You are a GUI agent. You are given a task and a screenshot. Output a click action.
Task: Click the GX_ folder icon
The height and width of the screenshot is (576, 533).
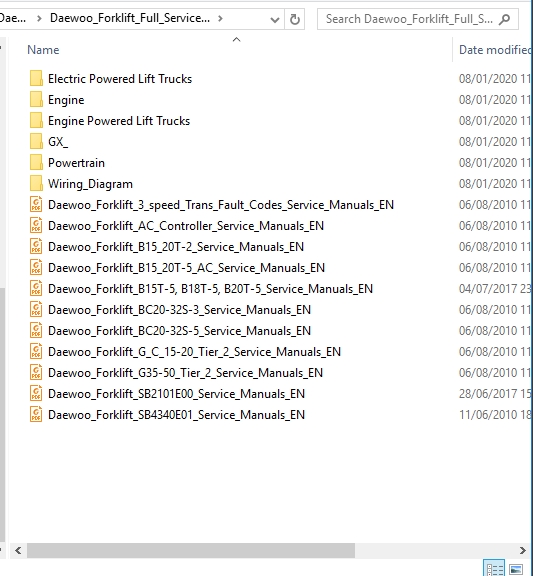point(36,141)
